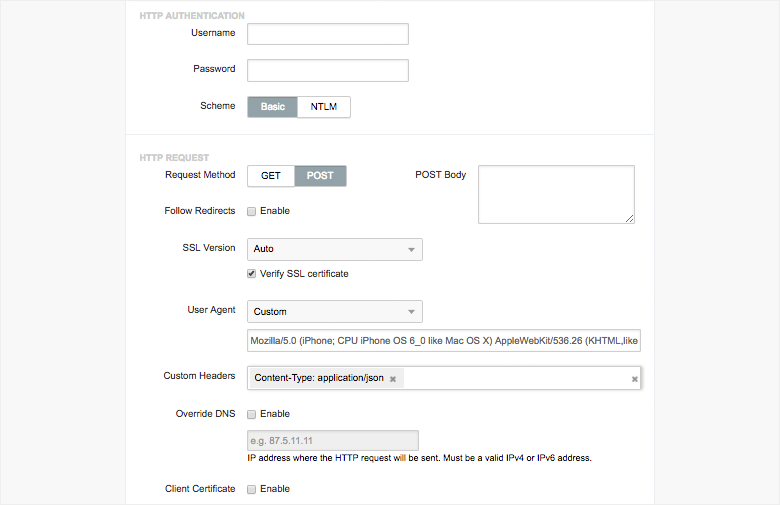The height and width of the screenshot is (505, 780).
Task: Switch scheme to NTLM
Action: point(324,107)
